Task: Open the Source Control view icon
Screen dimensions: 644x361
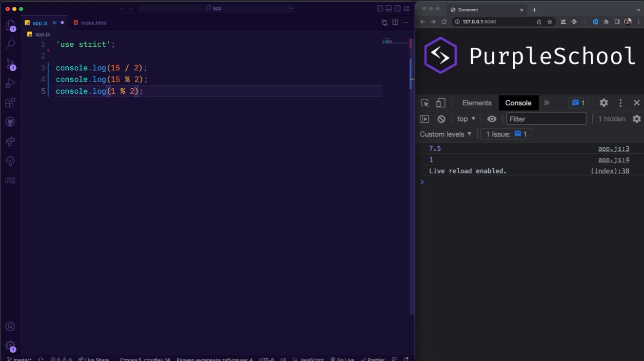Action: pos(10,64)
